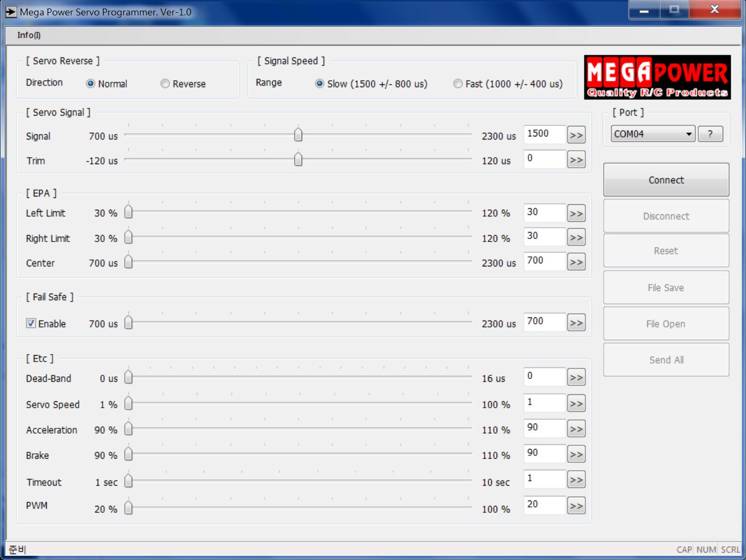Click the >> button beside PWM value

coord(576,506)
